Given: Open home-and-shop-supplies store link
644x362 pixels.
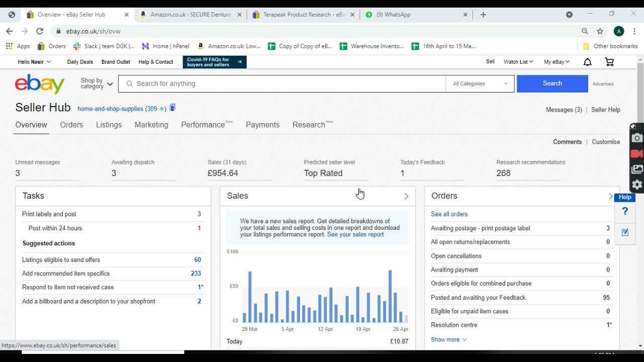Looking at the screenshot, I should (110, 109).
